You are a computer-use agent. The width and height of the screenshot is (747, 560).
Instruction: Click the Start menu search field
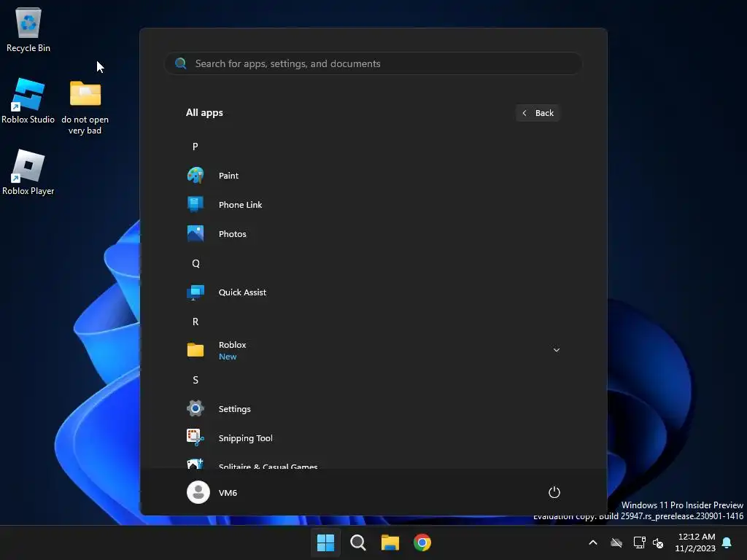(x=373, y=64)
